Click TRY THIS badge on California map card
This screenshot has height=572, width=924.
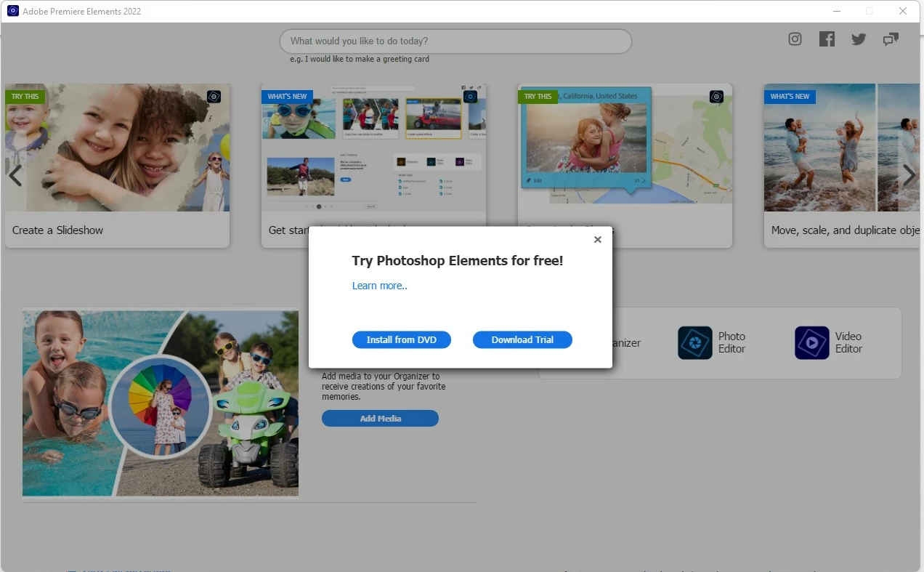pyautogui.click(x=538, y=97)
